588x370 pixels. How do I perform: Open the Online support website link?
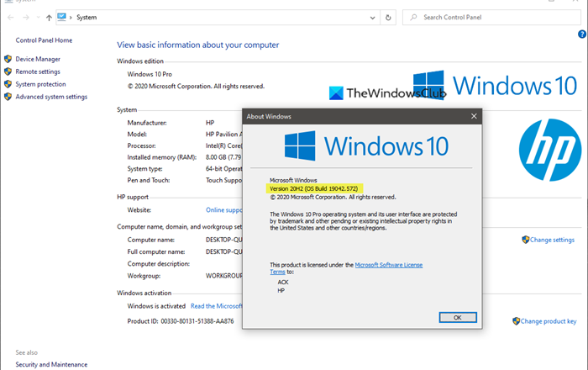224,210
